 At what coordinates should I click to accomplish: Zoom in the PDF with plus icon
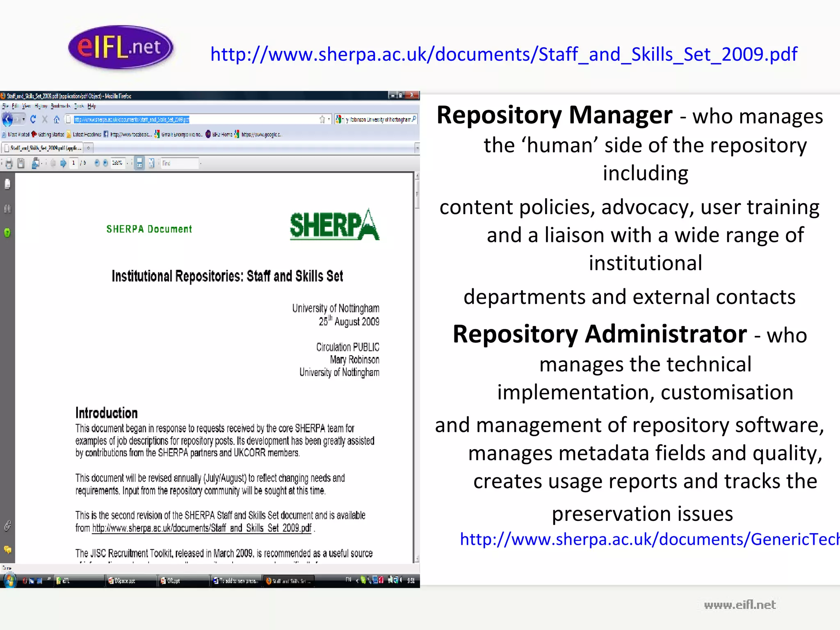pos(105,163)
